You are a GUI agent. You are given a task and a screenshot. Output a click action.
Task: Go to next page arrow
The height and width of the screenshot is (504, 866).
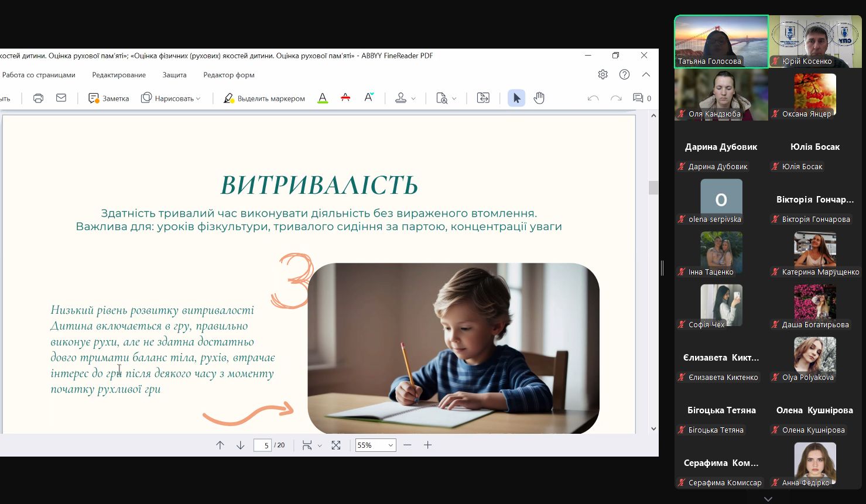coord(240,445)
